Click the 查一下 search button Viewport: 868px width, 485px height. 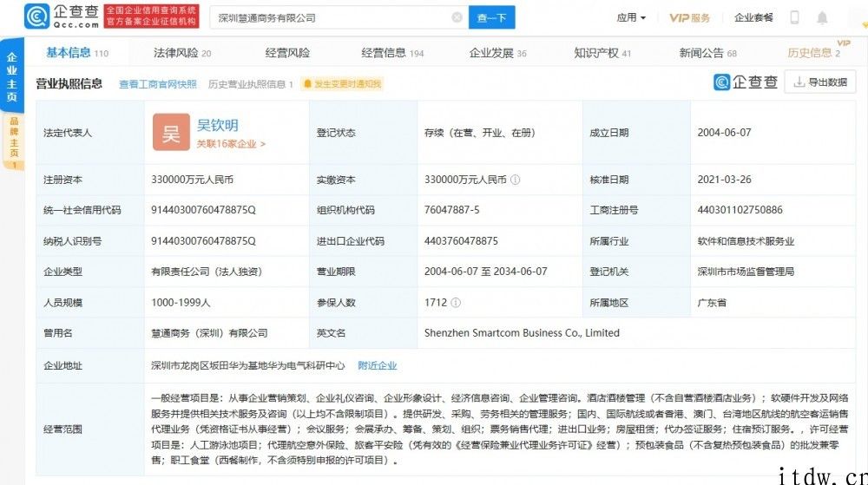coord(491,17)
